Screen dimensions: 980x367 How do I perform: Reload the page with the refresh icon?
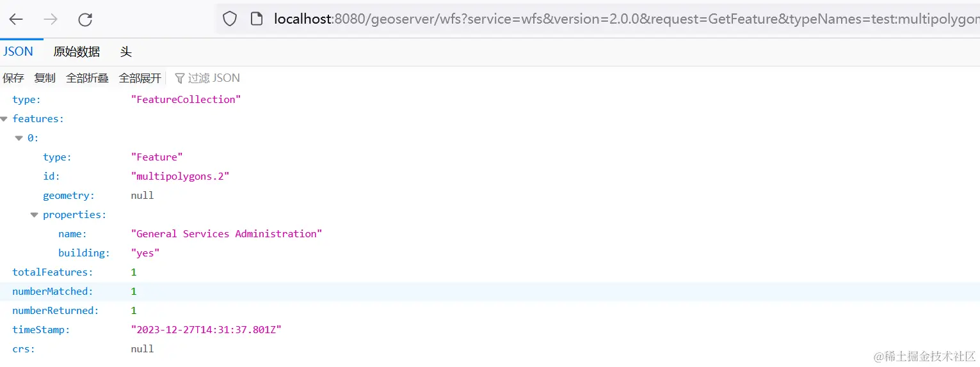(x=85, y=19)
